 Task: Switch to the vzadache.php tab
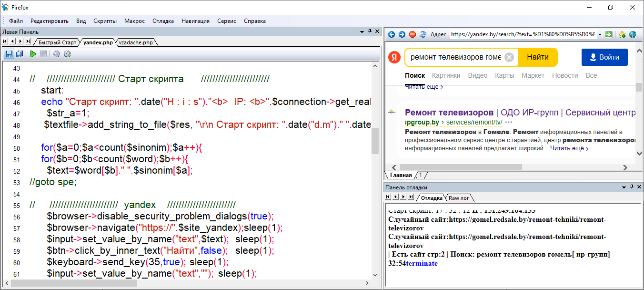[x=136, y=42]
